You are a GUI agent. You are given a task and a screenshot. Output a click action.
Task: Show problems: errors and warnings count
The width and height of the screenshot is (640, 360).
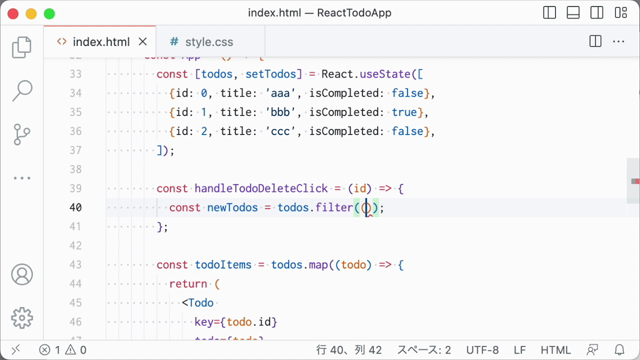[x=63, y=350]
